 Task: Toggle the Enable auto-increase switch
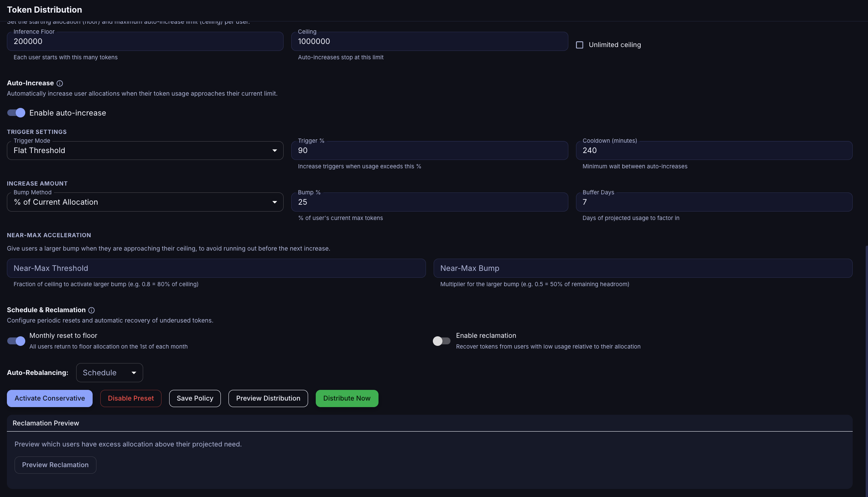(x=16, y=113)
